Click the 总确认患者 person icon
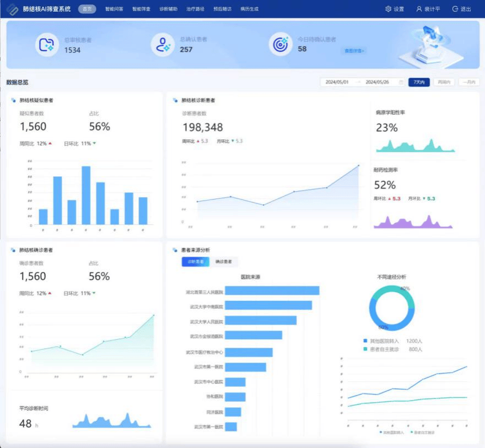Viewport: 485px width, 448px height. coord(163,45)
